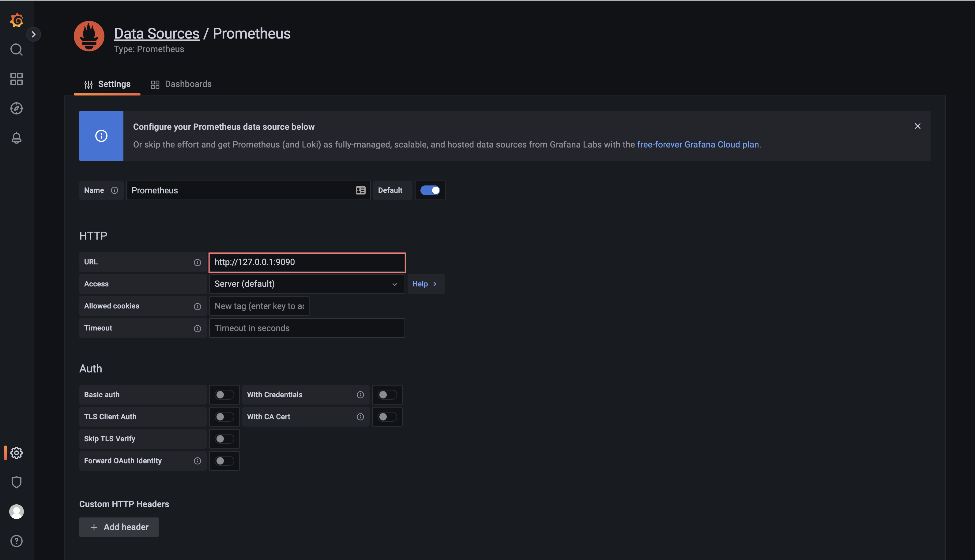
Task: Dismiss the Configure Prometheus info banner
Action: [x=918, y=126]
